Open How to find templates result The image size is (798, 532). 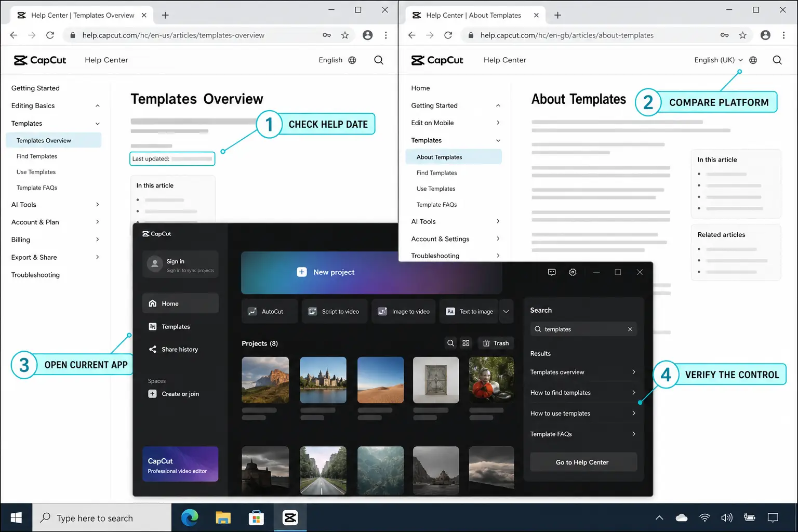coord(583,393)
